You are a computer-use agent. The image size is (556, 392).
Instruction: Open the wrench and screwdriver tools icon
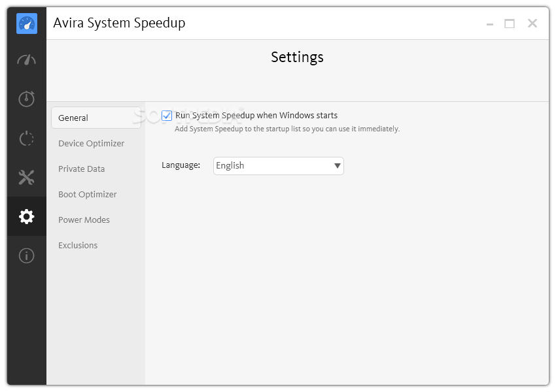[27, 178]
